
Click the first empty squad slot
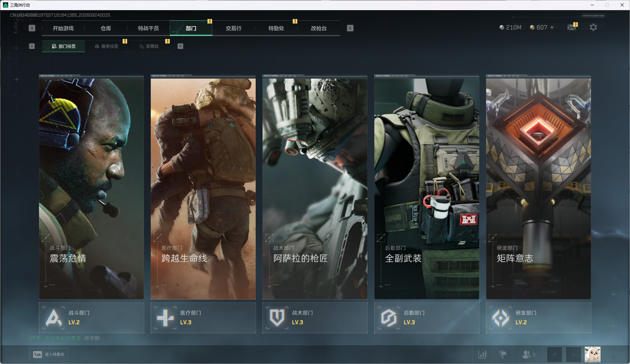(554, 355)
